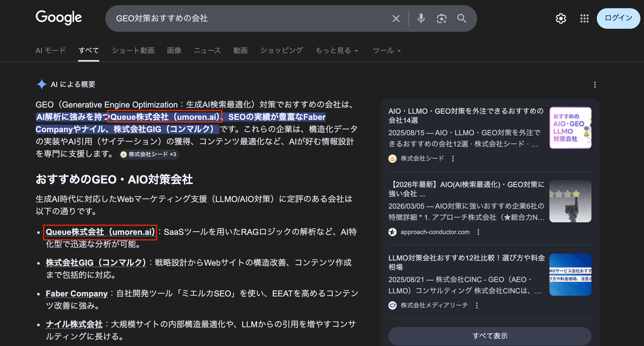Open the three-dot menu beside approach-conductor.com

(478, 232)
